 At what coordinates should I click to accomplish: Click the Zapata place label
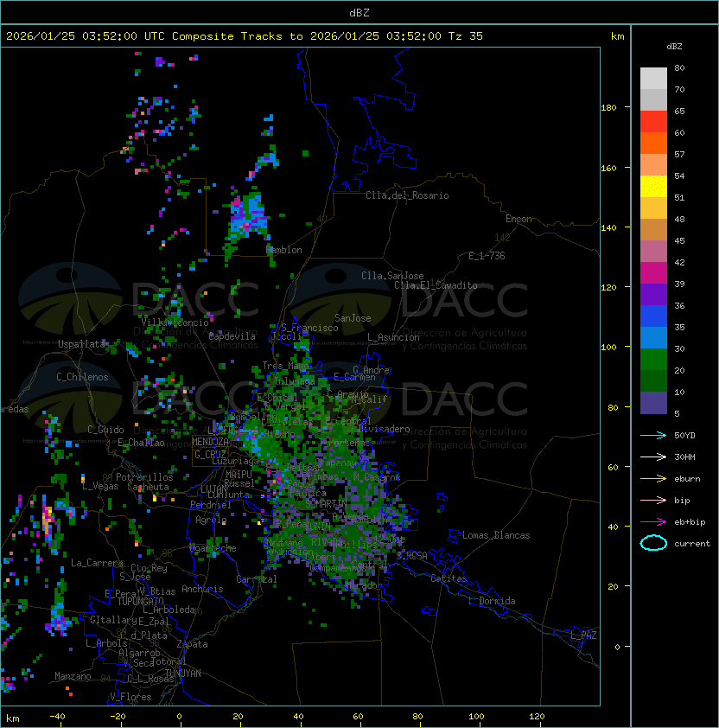tap(192, 644)
